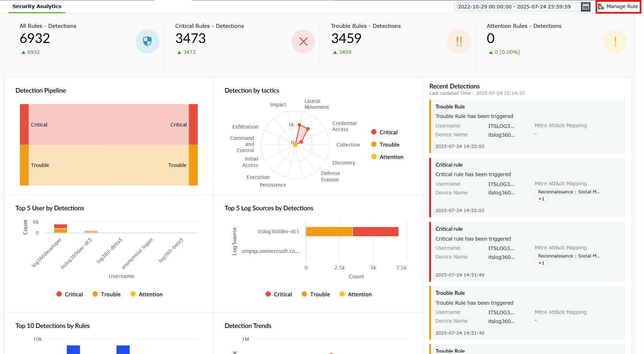Open the Reconnaissance : Social M... Mitre tag

569,192
